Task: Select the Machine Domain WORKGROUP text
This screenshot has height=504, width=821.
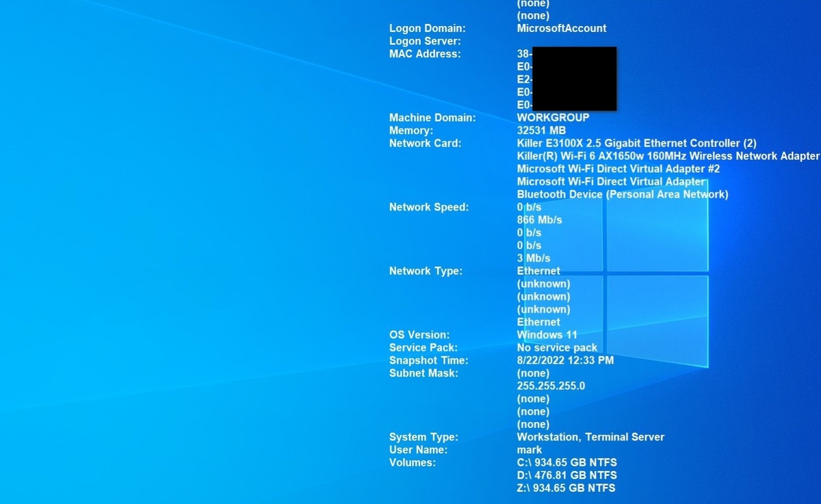Action: point(552,118)
